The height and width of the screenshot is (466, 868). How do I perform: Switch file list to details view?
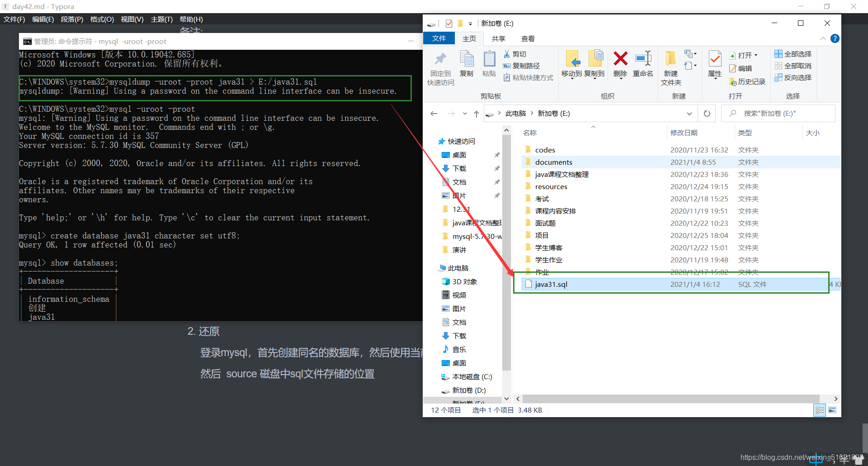(820, 410)
